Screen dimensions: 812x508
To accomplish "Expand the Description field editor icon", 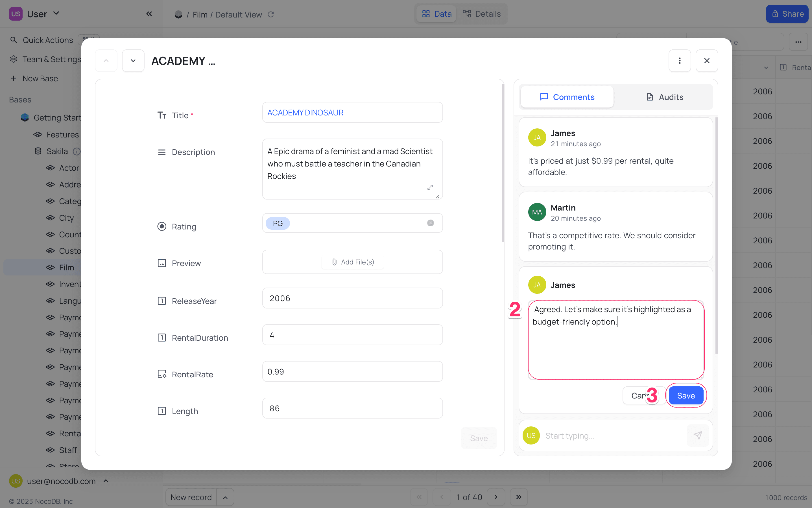I will (430, 187).
